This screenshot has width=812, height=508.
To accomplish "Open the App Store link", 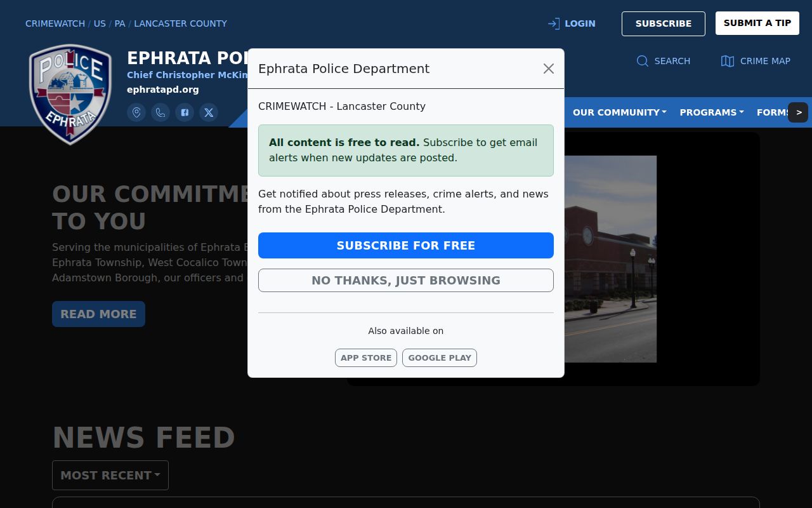I will point(366,358).
